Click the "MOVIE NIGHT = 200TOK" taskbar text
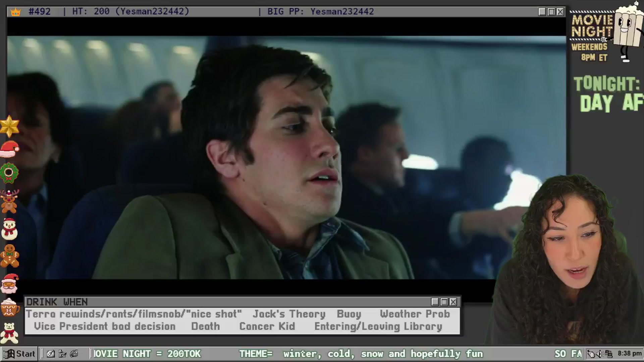The height and width of the screenshot is (362, 644). click(147, 354)
